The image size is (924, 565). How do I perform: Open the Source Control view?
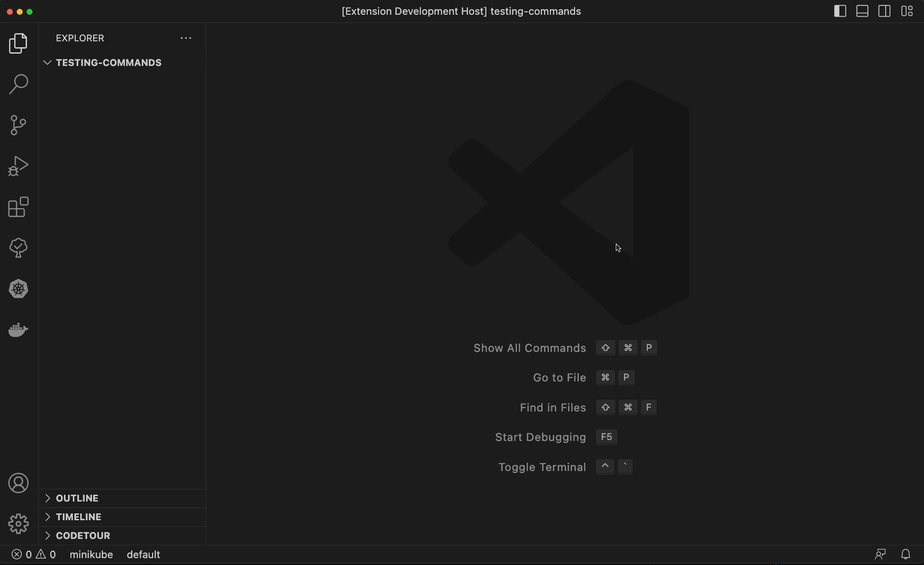[19, 125]
